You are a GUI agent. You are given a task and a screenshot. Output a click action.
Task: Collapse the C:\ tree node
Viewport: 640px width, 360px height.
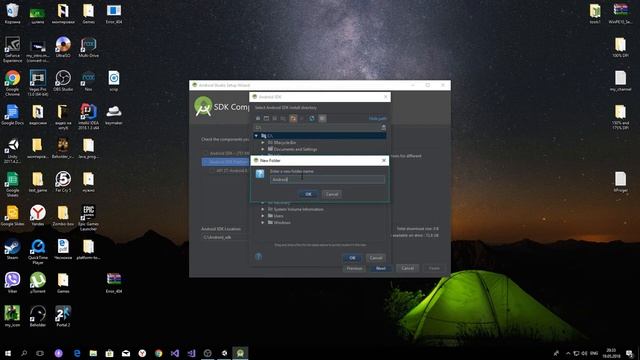click(256, 136)
